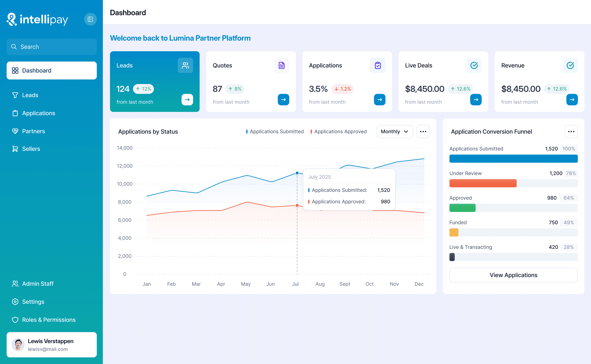Click the View Applications button
This screenshot has height=364, width=591.
[x=513, y=275]
